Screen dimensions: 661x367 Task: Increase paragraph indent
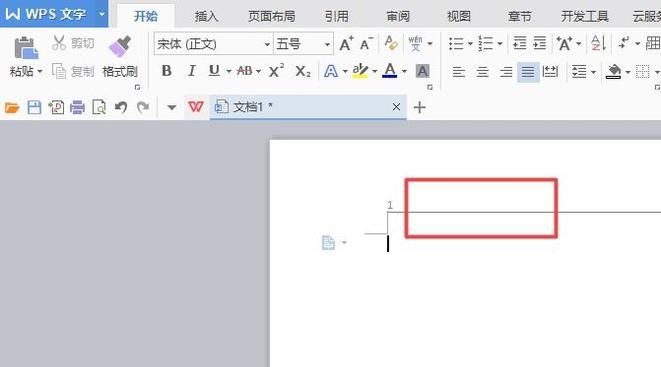click(x=540, y=43)
